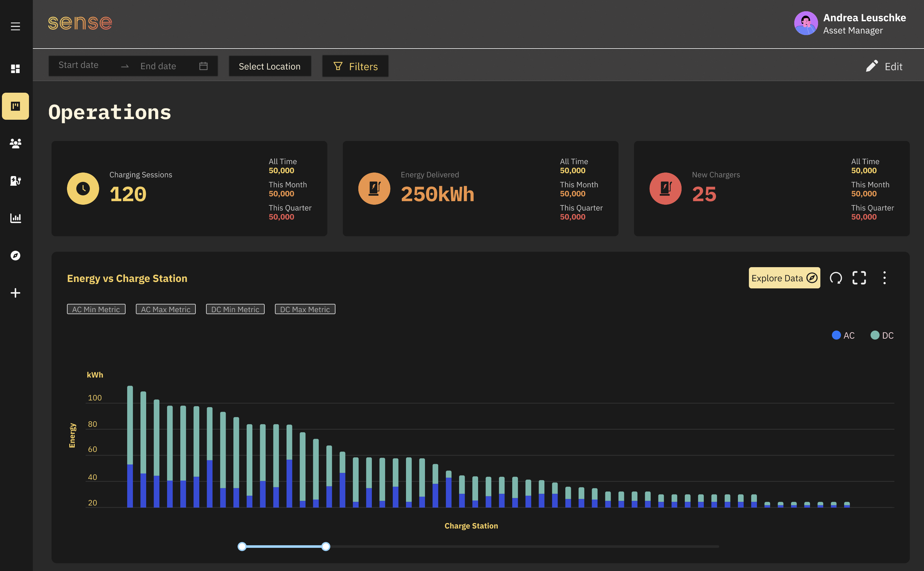Image resolution: width=924 pixels, height=571 pixels.
Task: Open the Select Location dropdown
Action: click(x=270, y=66)
